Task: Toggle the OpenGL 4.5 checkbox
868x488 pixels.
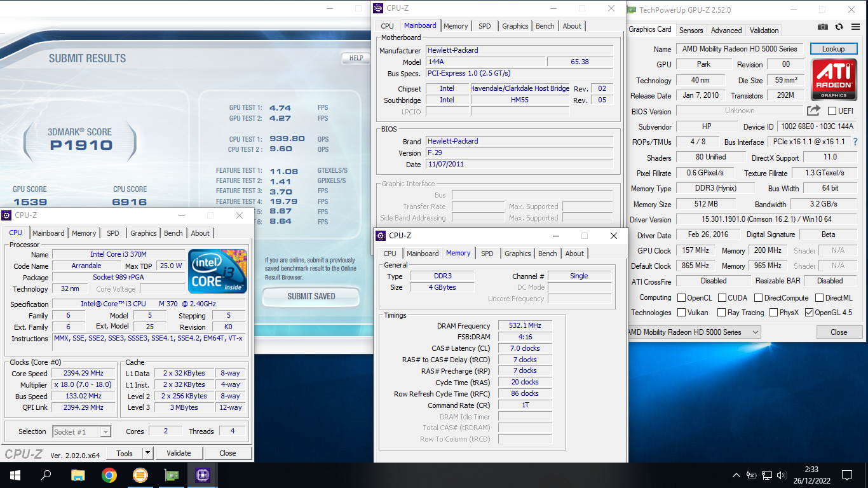Action: 809,313
